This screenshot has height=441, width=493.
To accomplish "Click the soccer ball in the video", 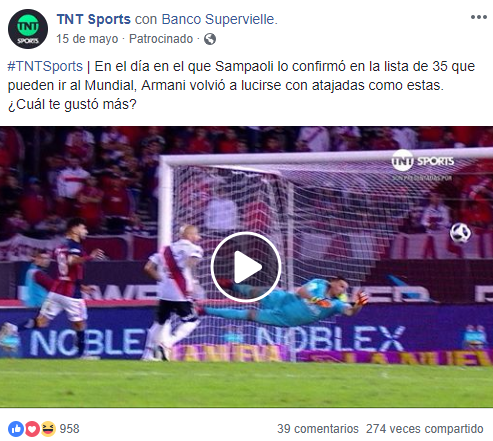I will pos(460,233).
